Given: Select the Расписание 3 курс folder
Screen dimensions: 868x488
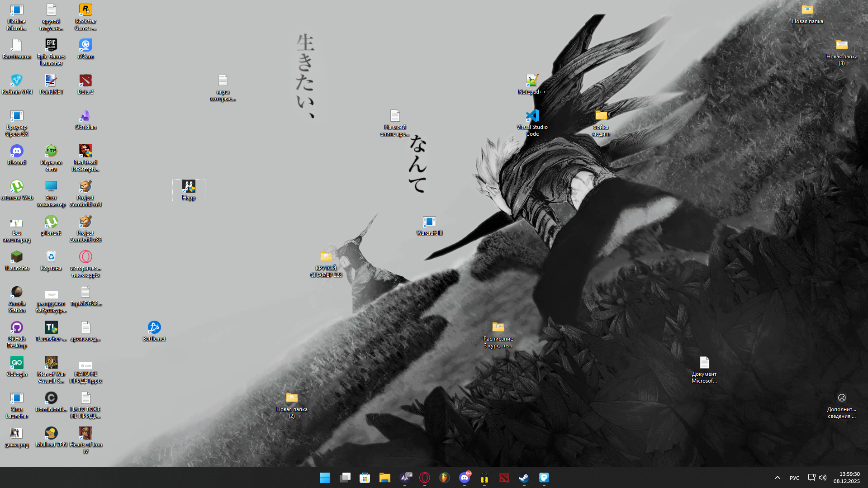Looking at the screenshot, I should (498, 335).
